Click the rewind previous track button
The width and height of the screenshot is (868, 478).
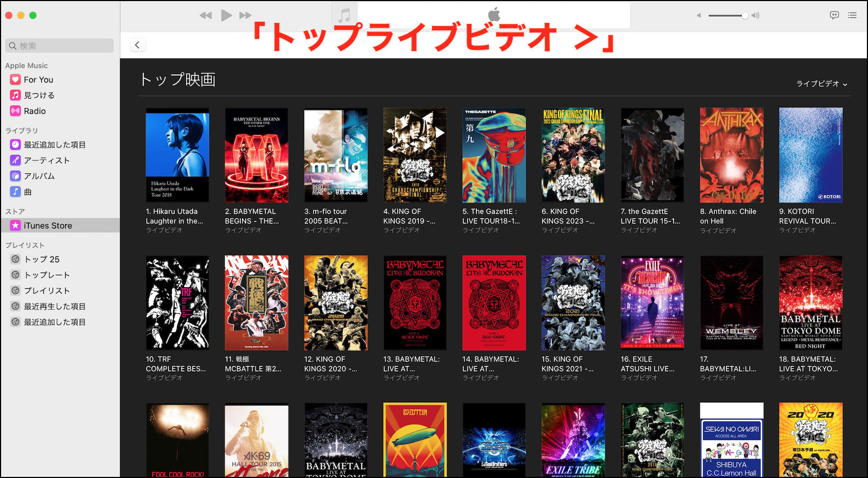[x=206, y=15]
